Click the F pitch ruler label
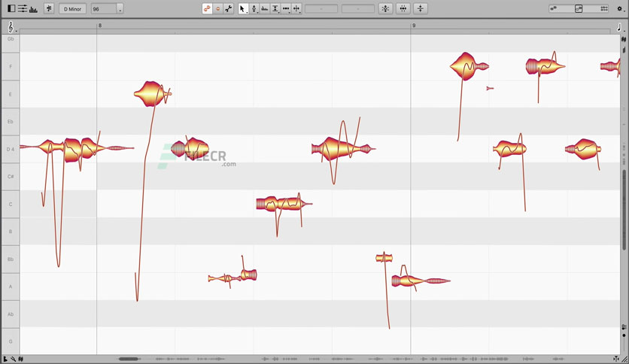 pos(11,66)
